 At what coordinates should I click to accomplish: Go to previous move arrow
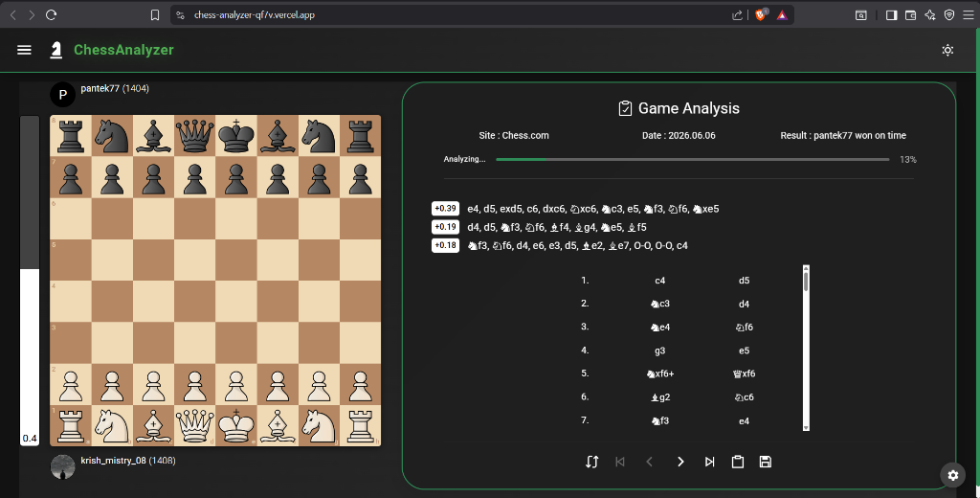click(x=650, y=462)
